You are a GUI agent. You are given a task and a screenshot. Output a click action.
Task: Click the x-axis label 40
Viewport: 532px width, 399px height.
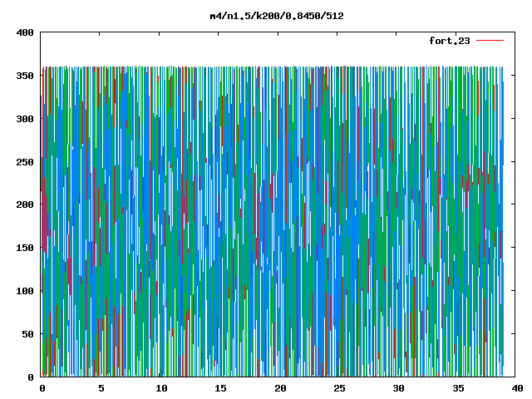[517, 388]
